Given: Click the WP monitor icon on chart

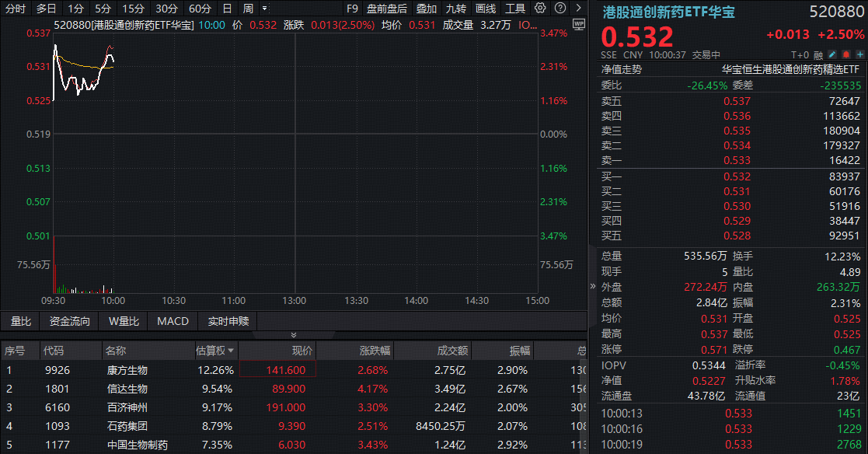Looking at the screenshot, I should tap(577, 24).
